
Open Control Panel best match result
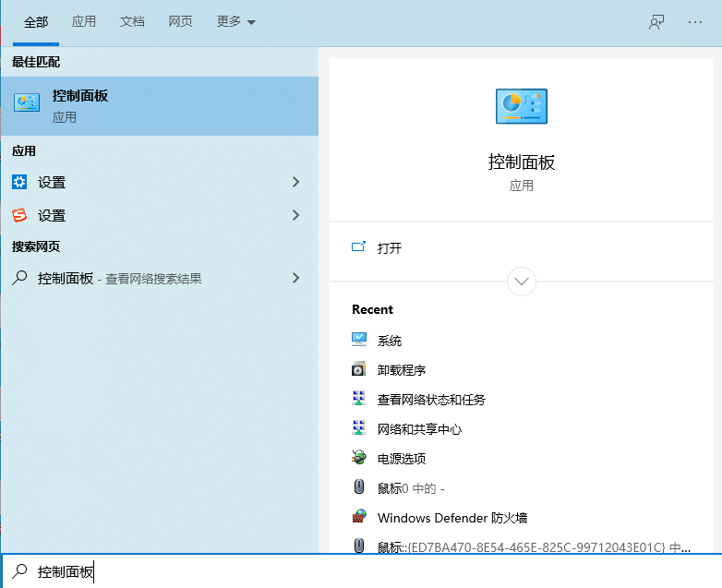click(x=160, y=106)
